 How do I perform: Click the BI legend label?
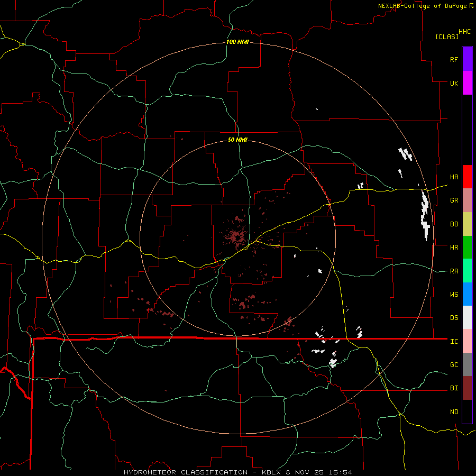(454, 388)
